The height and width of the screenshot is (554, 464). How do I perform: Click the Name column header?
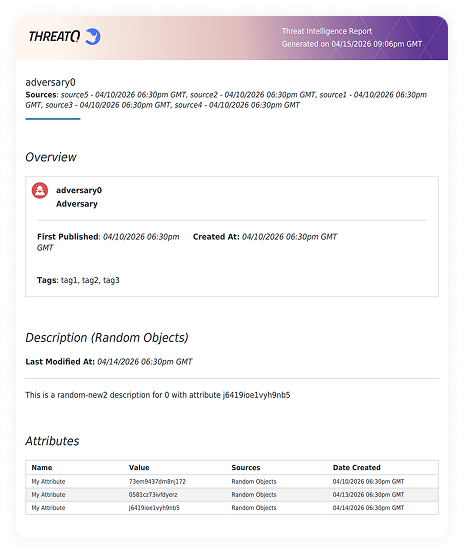click(42, 467)
